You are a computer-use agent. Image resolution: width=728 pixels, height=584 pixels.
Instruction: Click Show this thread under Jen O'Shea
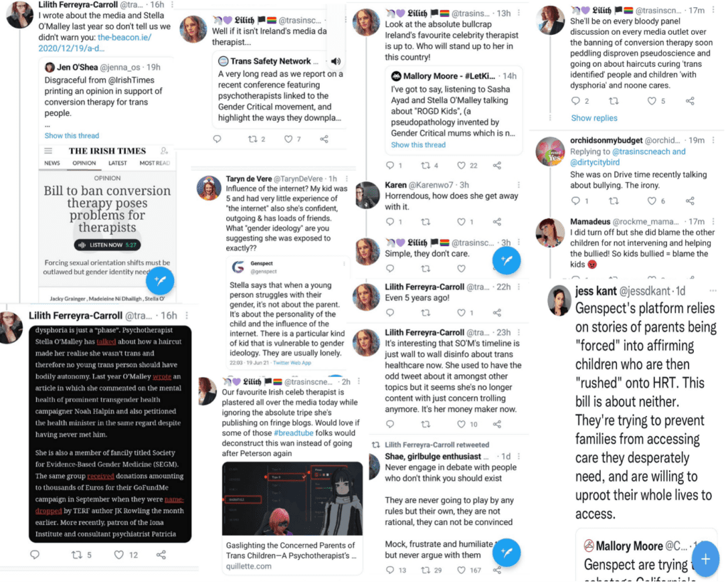pos(72,136)
